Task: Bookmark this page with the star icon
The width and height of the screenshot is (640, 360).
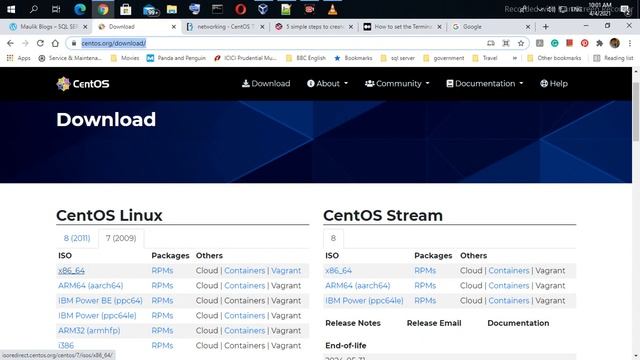Action: coord(521,43)
